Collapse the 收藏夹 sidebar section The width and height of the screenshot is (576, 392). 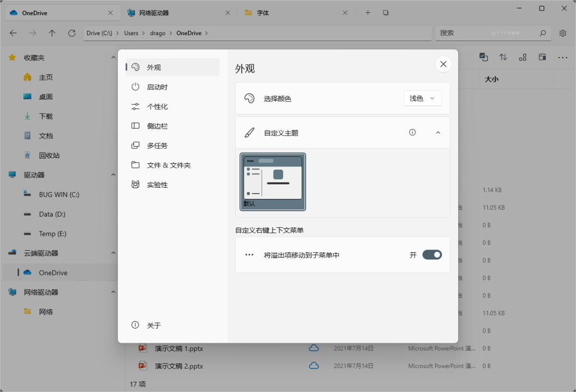[x=113, y=58]
